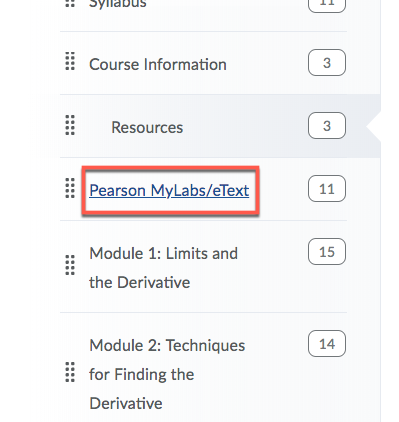Viewport: 399px width, 422px height.
Task: Click the topic count badge next to Syllabus
Action: (327, 5)
